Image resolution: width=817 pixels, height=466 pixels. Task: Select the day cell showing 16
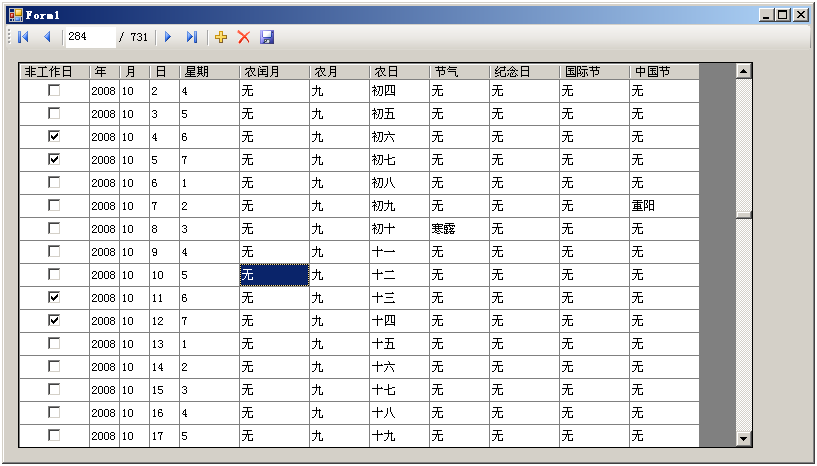click(x=165, y=413)
